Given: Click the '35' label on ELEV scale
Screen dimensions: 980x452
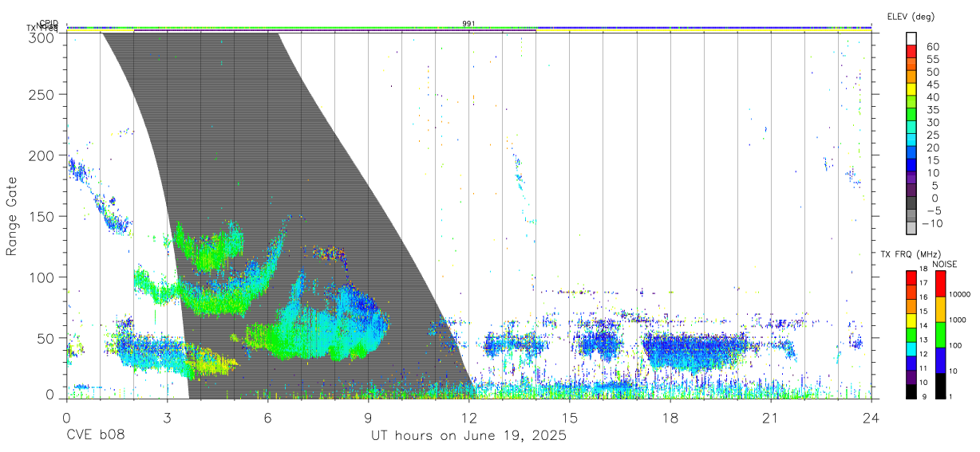Looking at the screenshot, I should click(932, 109).
